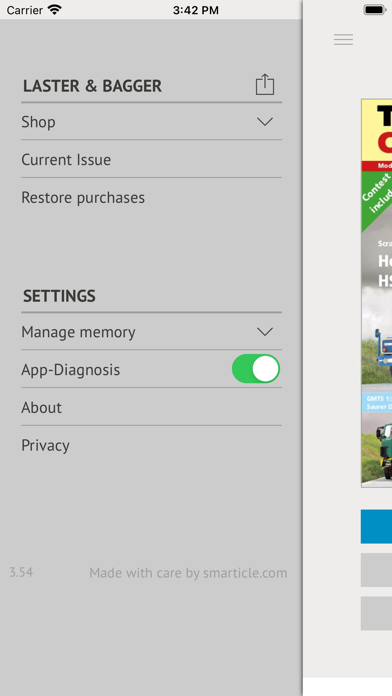Open the hamburger menu icon
Viewport: 392px width, 696px height.
tap(343, 40)
